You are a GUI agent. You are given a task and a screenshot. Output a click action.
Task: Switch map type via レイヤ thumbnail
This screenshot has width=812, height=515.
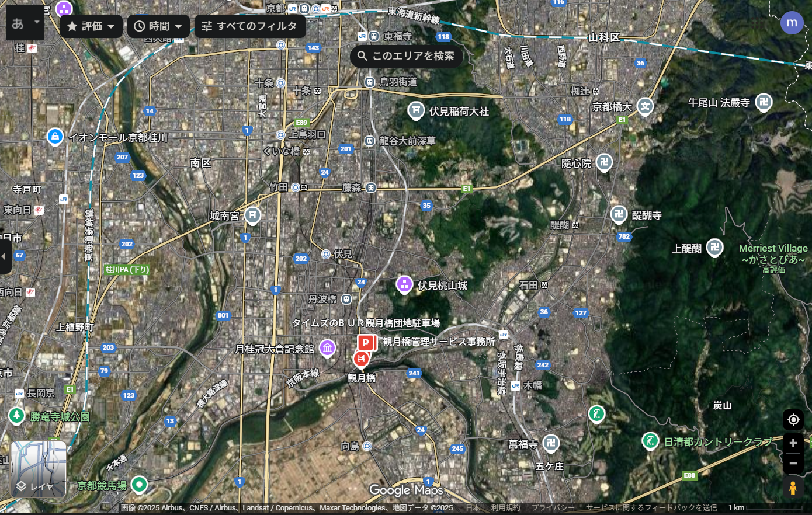(38, 469)
